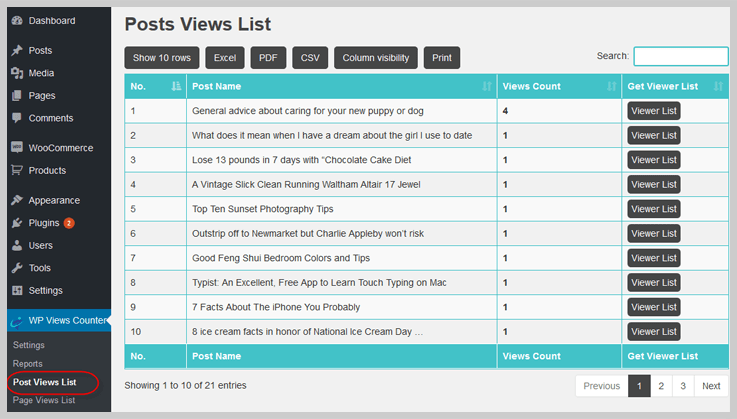Click post title 'Outstrip off to Newmarket but Charlie Appleby won't risk'
This screenshot has height=419, width=737.
tap(308, 234)
